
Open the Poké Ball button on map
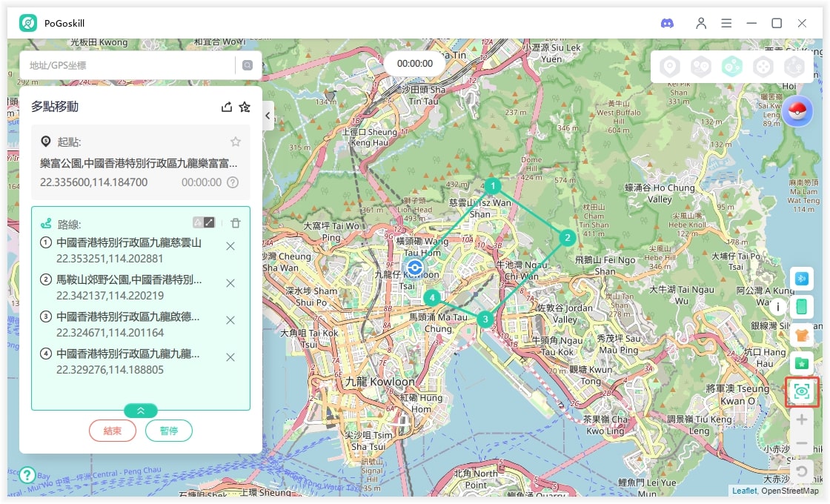(797, 112)
